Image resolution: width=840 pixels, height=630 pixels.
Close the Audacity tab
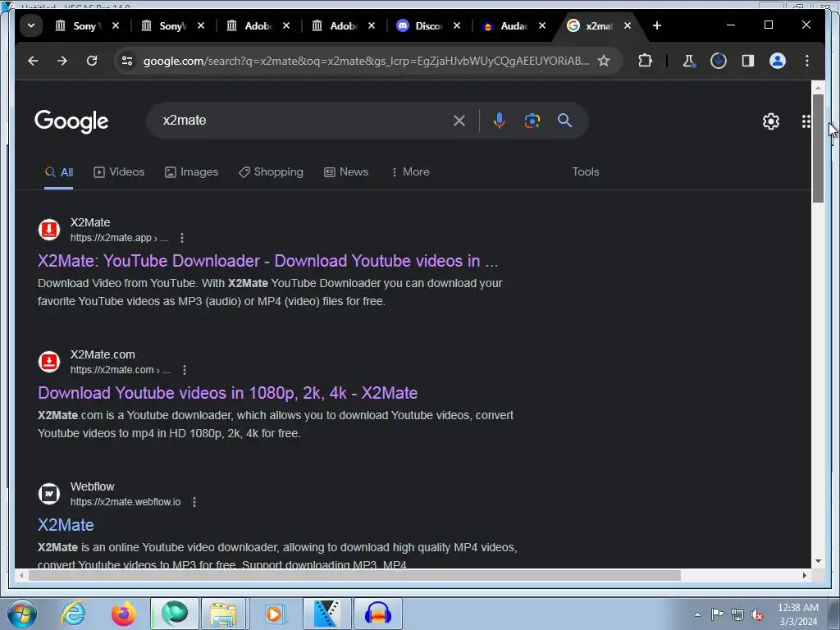click(x=542, y=25)
